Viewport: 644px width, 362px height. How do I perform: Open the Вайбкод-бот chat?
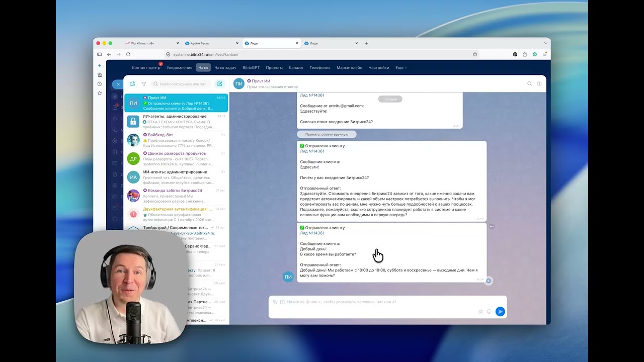[x=176, y=140]
